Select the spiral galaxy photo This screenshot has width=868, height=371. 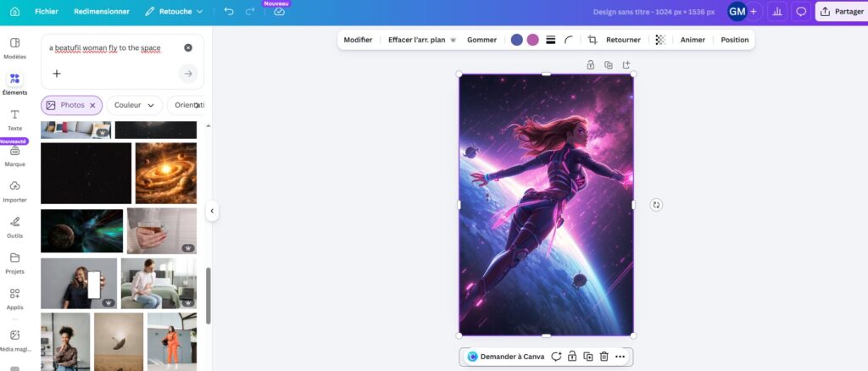coord(166,173)
